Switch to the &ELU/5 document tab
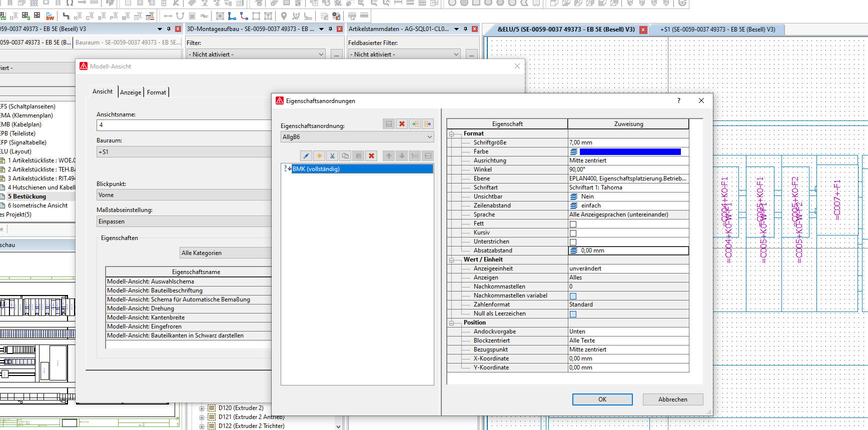 coord(566,29)
